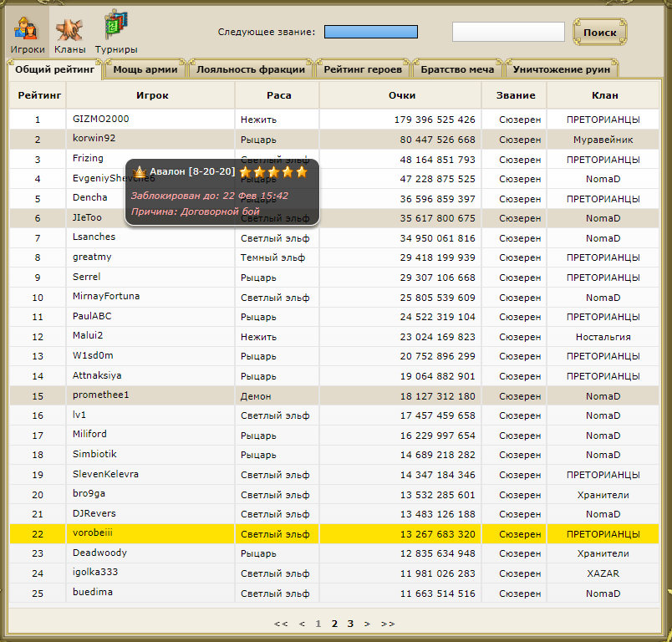The width and height of the screenshot is (672, 642).
Task: Jump to first page with << arrow
Action: pyautogui.click(x=281, y=624)
